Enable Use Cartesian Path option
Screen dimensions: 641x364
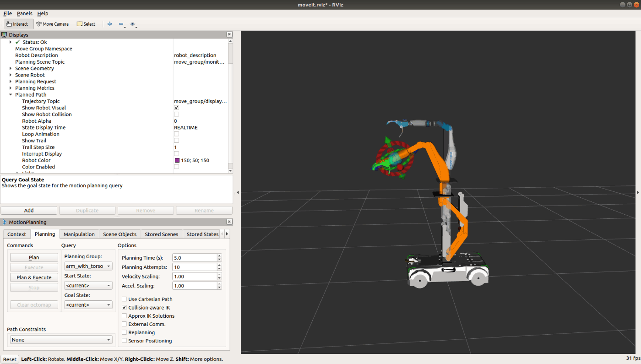tap(125, 299)
